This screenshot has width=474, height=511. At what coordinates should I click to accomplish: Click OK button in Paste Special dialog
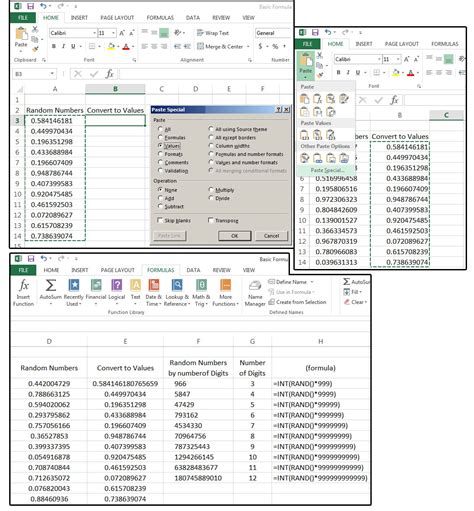[x=234, y=236]
